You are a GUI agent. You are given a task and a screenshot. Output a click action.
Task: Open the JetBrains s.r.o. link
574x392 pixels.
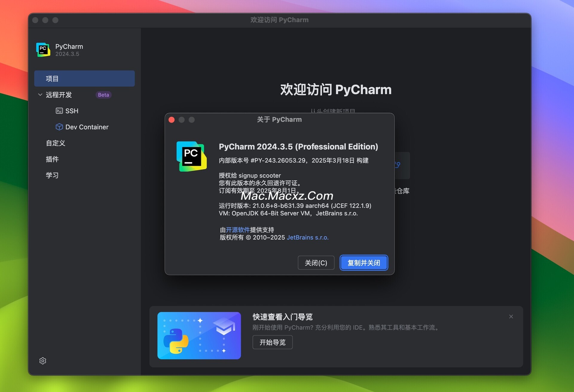click(307, 237)
